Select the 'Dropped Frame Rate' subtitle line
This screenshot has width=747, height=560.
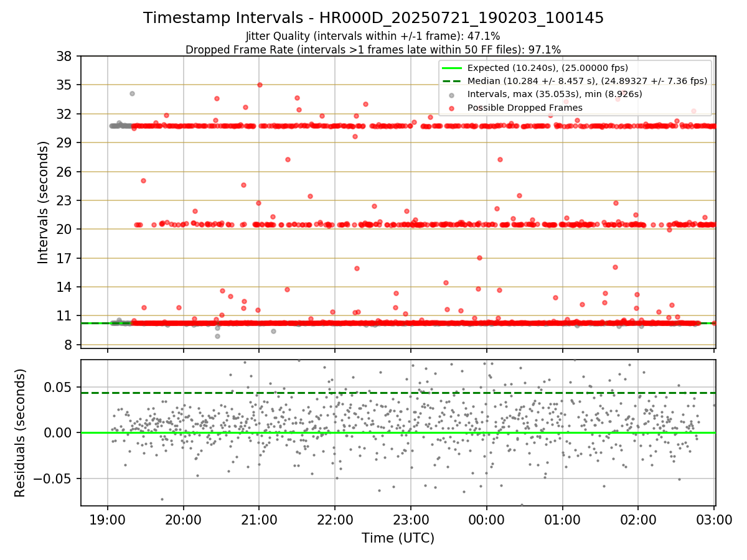pos(373,49)
